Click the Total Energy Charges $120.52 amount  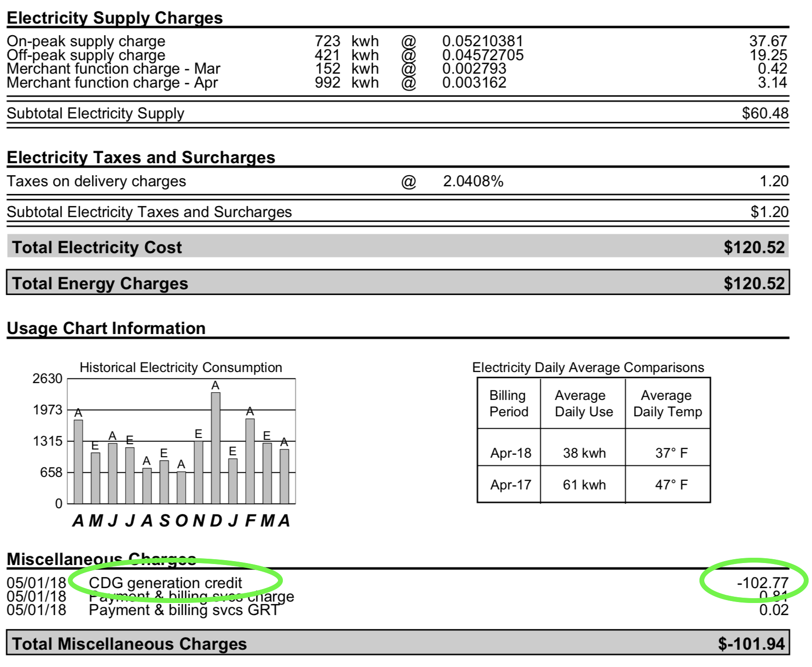(x=754, y=283)
